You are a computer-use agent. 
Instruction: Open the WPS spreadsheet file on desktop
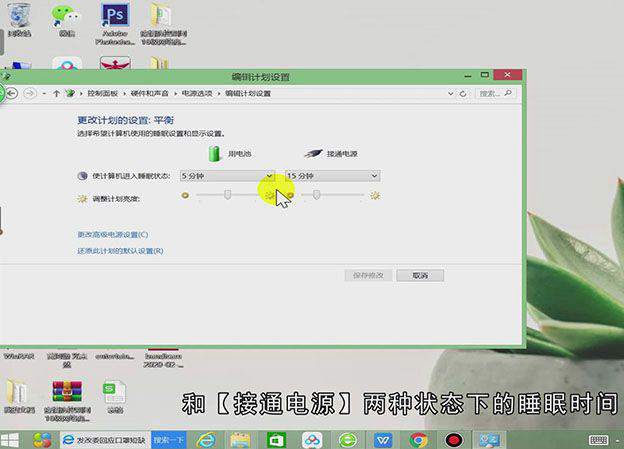pos(115,396)
